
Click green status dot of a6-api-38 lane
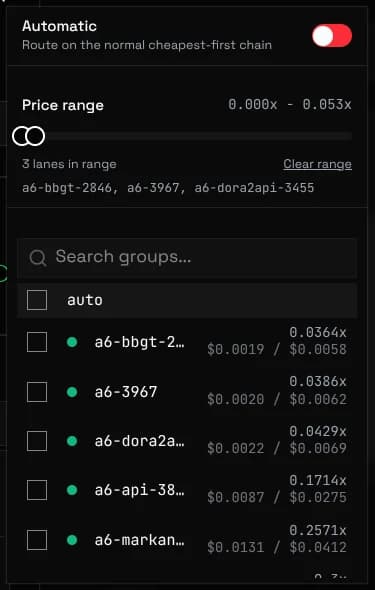pos(72,490)
